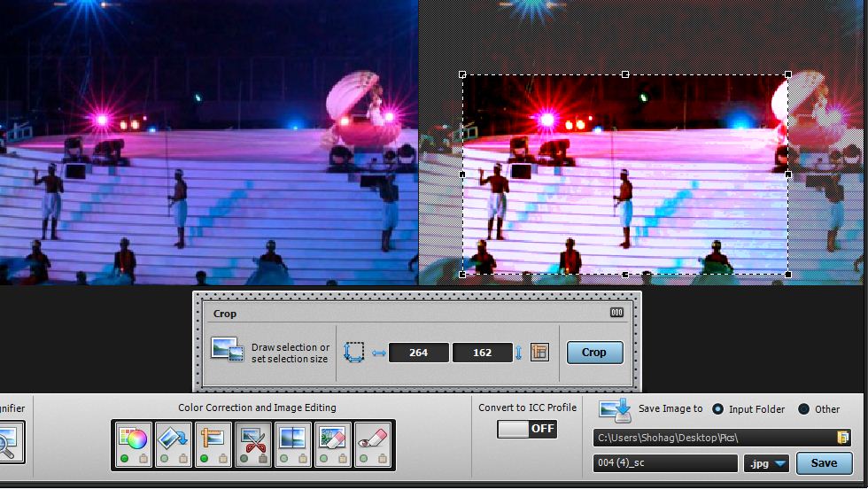868x489 pixels.
Task: Click the crop width field showing 264
Action: [x=418, y=353]
